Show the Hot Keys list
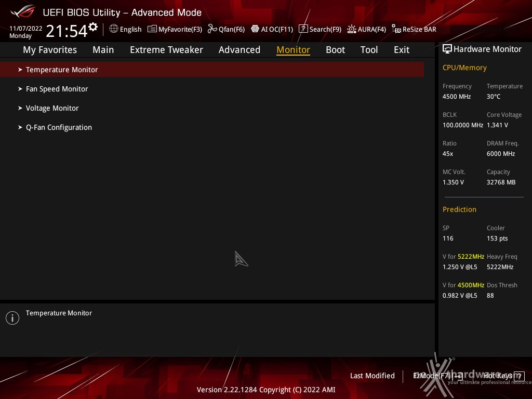 coord(503,376)
